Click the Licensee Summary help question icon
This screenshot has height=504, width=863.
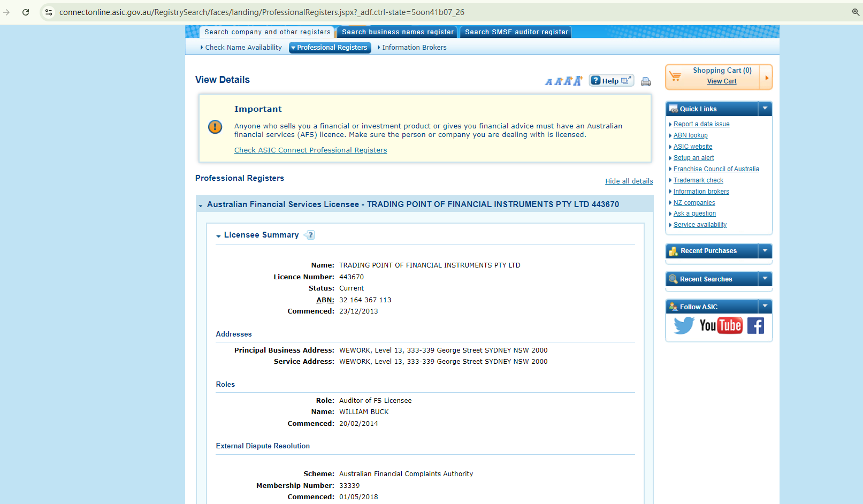click(x=309, y=235)
